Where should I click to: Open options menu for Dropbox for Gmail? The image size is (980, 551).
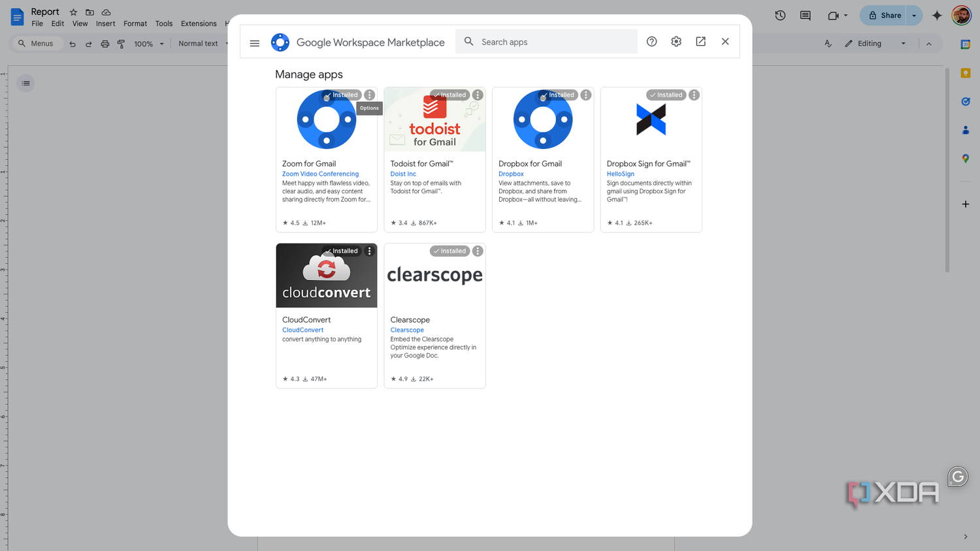pyautogui.click(x=586, y=95)
